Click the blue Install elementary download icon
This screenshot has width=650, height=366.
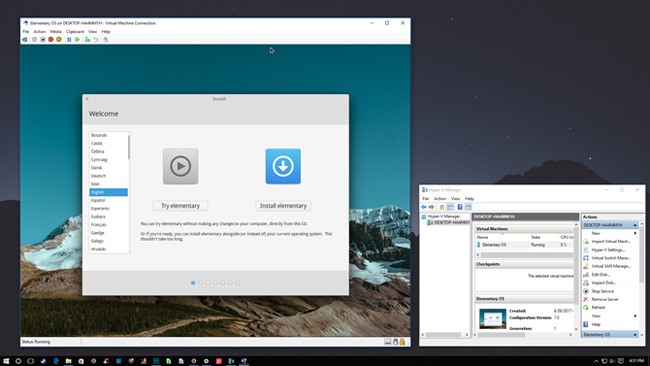click(x=283, y=166)
